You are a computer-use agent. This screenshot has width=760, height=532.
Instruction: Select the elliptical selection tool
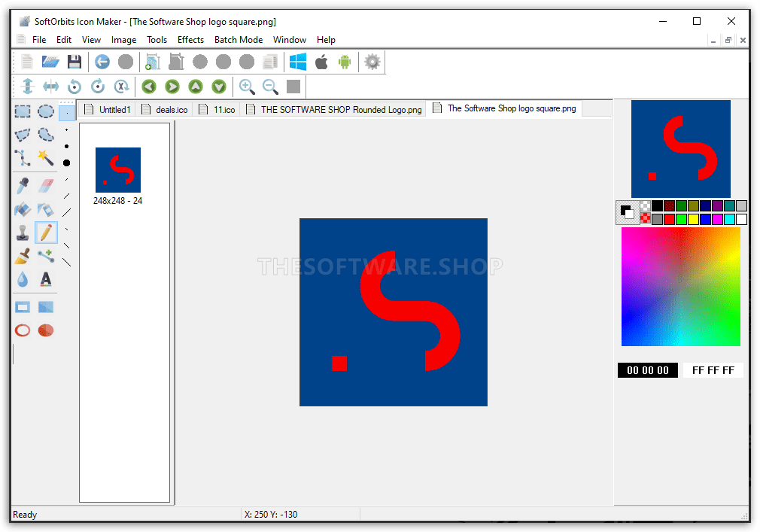click(46, 111)
